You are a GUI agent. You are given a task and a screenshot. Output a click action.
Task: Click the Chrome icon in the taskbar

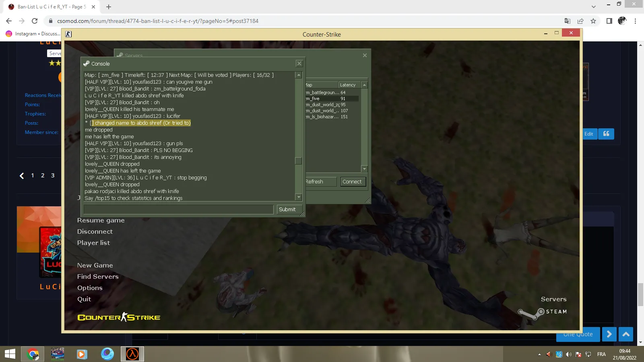click(x=33, y=354)
